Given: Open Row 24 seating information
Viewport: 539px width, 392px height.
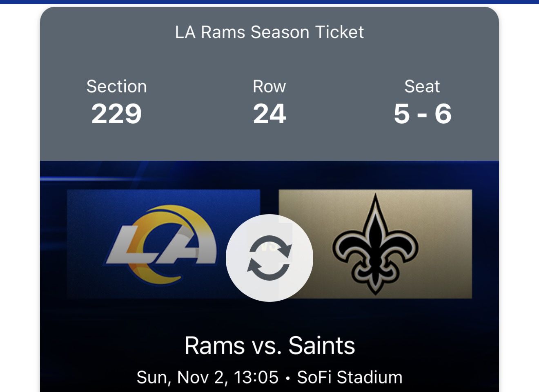Looking at the screenshot, I should click(269, 102).
